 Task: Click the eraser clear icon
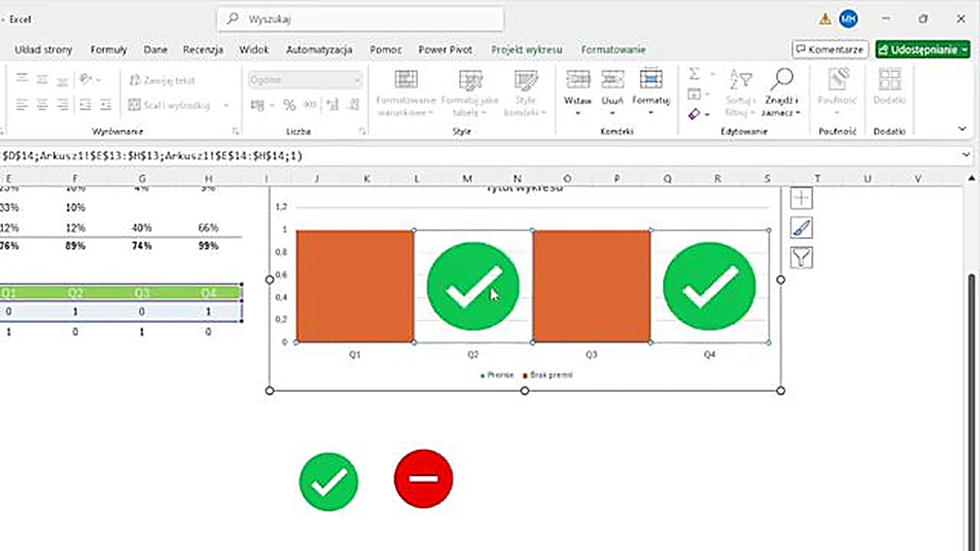coord(694,114)
